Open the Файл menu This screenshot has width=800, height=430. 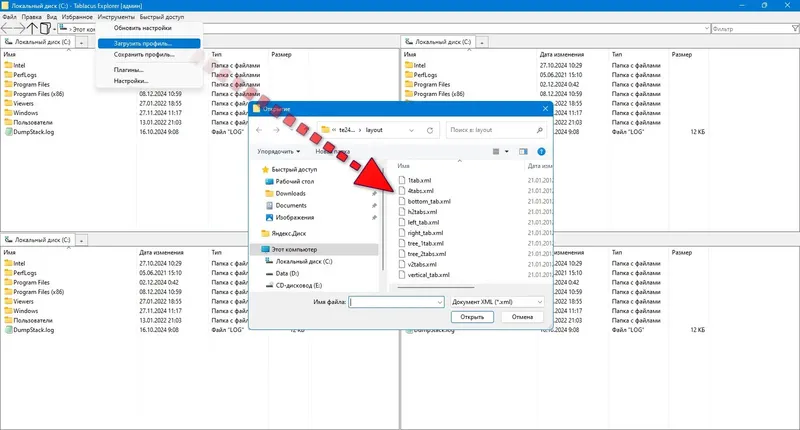(9, 17)
